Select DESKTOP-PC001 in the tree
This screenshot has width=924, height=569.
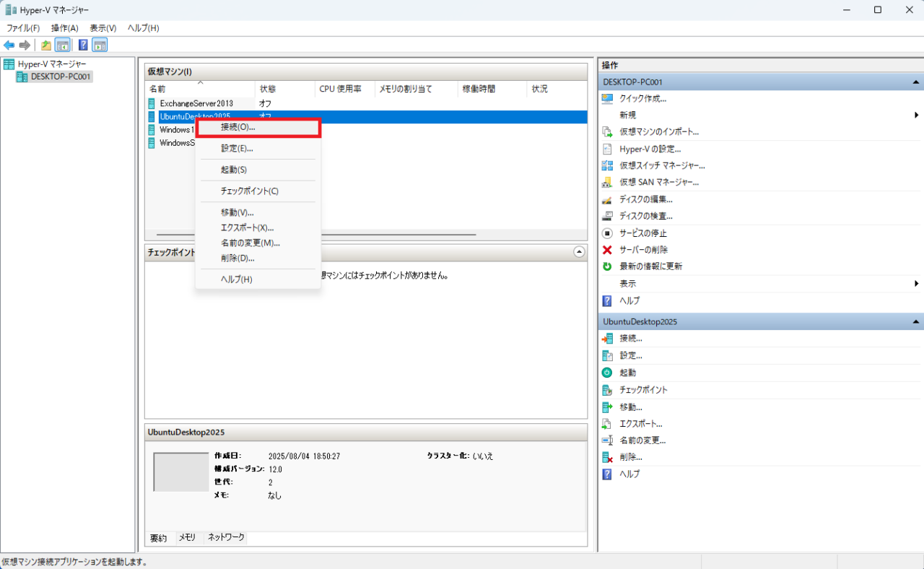click(x=61, y=77)
